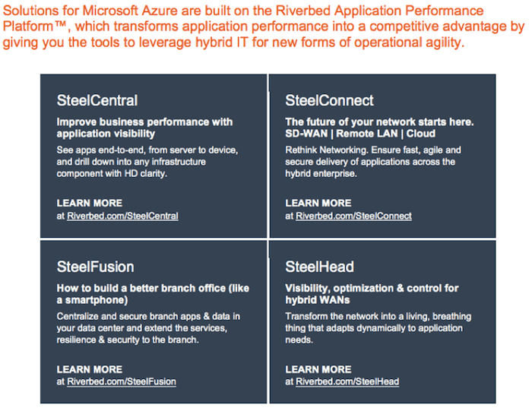Screen dimensions: 532x414
Task: Click the SteelCentral card title
Action: (x=97, y=100)
